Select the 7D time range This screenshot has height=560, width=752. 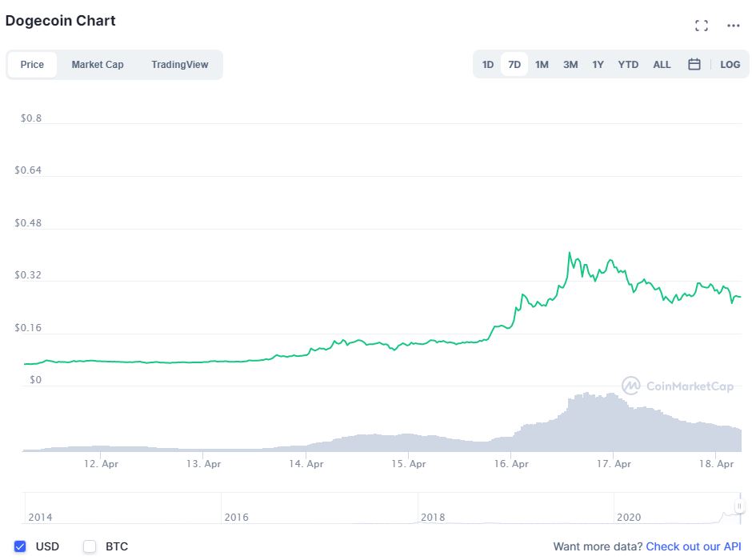pos(514,64)
